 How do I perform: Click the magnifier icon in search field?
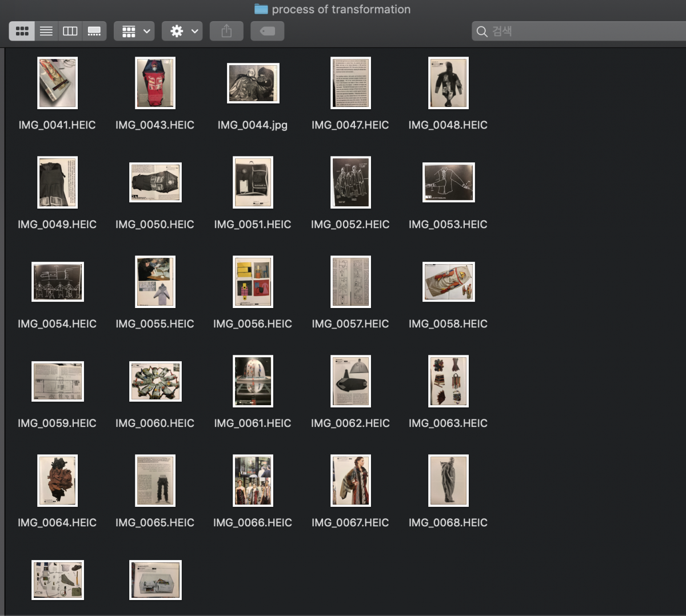[482, 31]
